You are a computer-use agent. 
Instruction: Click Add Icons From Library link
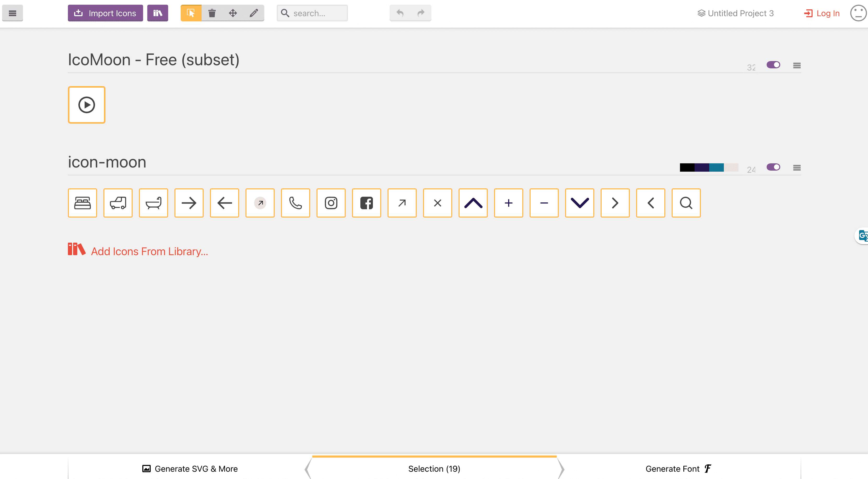[138, 250]
